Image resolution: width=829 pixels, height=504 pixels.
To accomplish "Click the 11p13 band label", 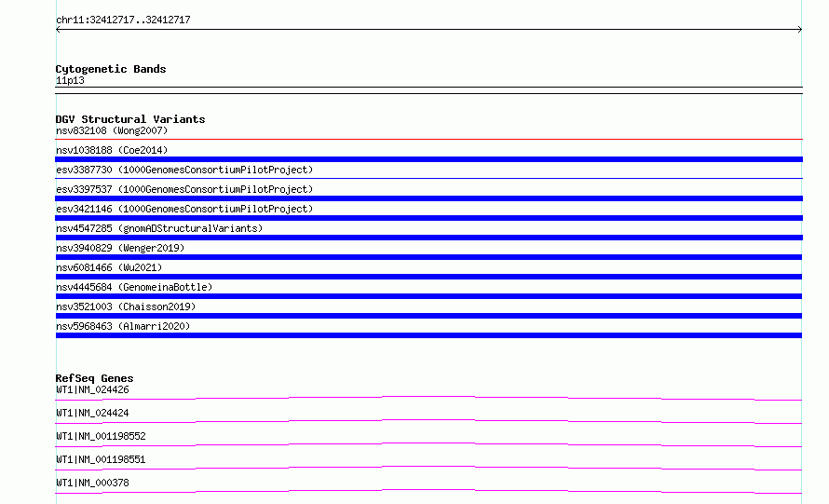I will [x=70, y=80].
